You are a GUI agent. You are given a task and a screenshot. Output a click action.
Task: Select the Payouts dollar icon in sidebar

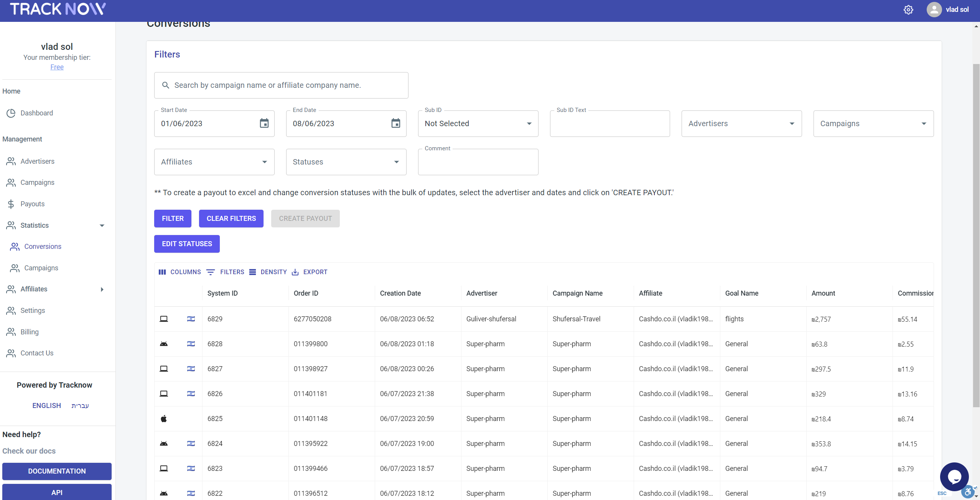(11, 204)
